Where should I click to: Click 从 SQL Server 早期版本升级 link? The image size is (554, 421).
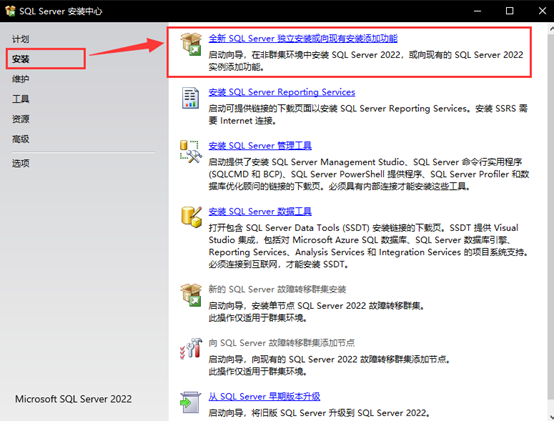(264, 396)
